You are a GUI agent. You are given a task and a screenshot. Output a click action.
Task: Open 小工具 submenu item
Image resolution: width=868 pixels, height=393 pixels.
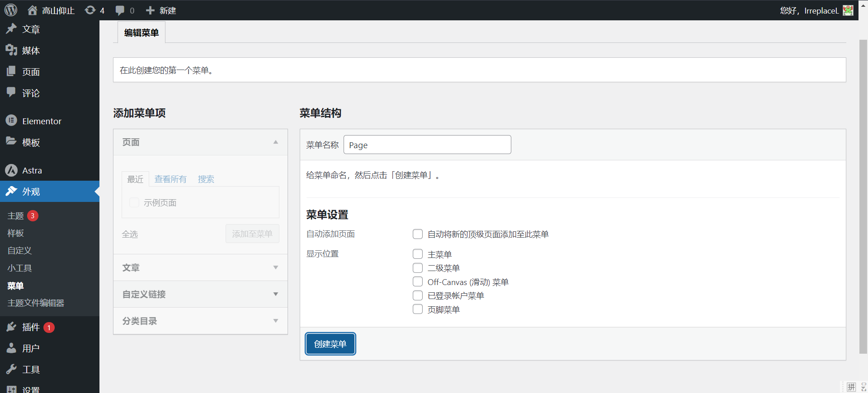19,268
